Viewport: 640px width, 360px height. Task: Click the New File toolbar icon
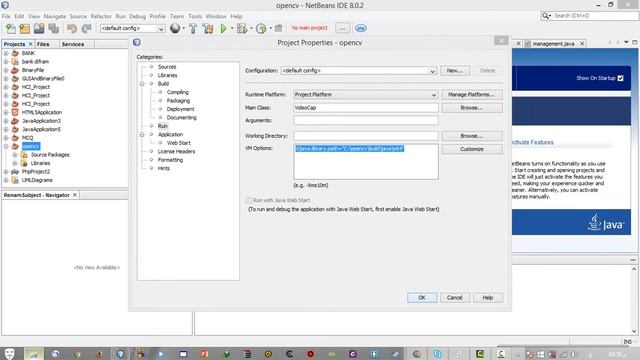point(11,28)
